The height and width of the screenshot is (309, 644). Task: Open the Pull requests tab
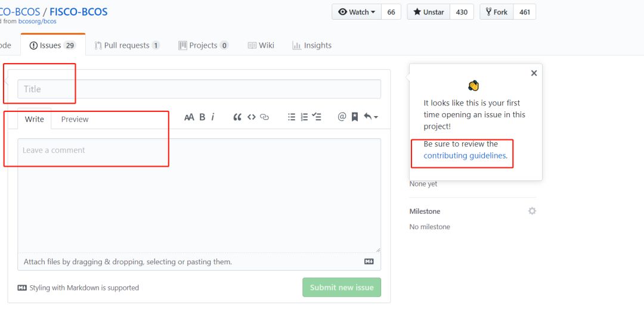tap(127, 45)
